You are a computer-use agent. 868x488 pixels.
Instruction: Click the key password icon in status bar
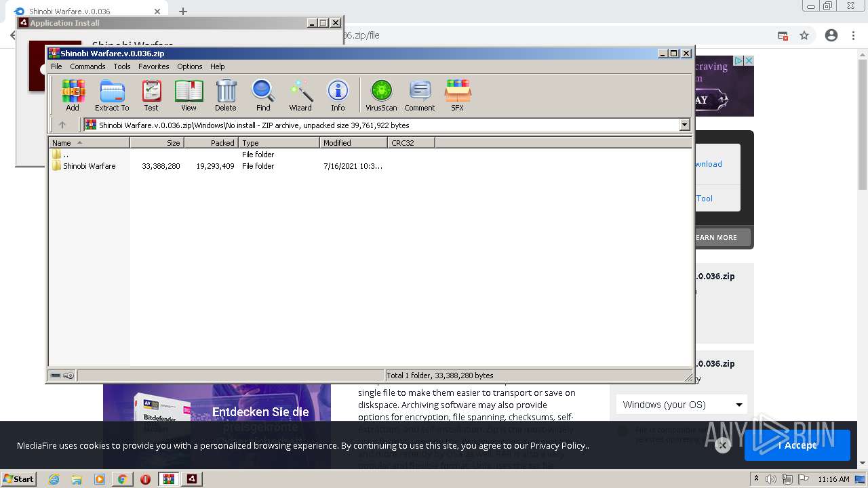[x=68, y=375]
